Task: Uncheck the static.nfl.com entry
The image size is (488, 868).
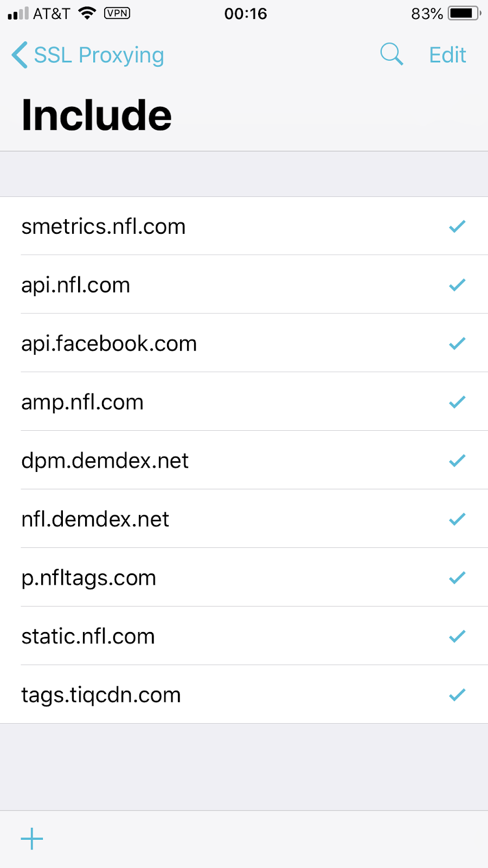Action: 457,636
